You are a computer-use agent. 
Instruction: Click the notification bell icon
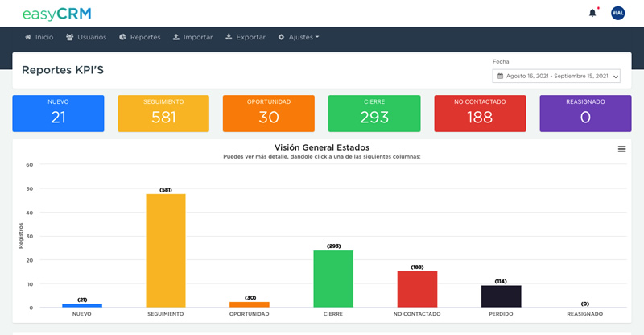click(x=592, y=13)
